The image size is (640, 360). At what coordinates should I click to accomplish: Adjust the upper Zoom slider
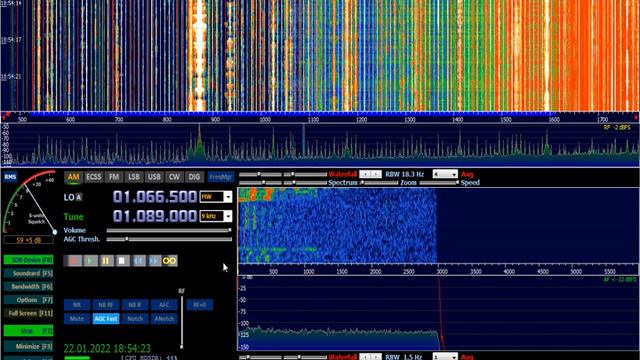380,183
